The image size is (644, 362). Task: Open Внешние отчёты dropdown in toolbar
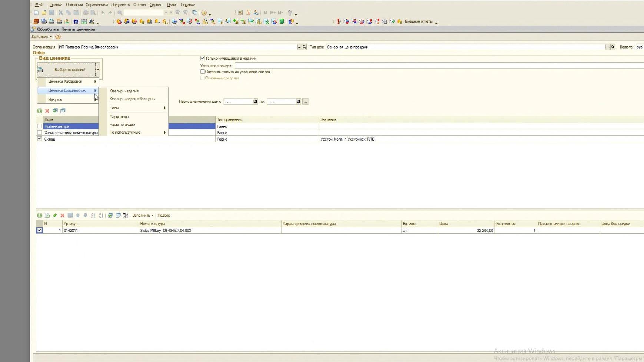pyautogui.click(x=421, y=22)
